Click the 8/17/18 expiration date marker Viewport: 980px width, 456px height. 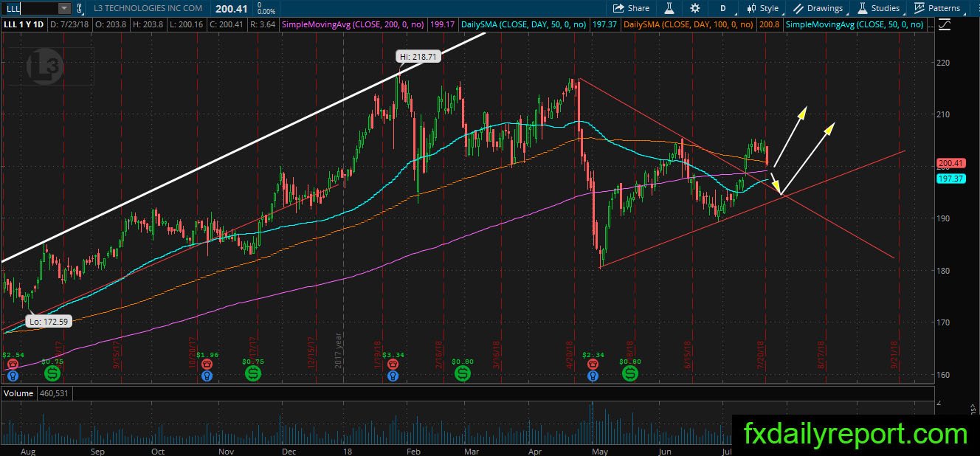point(820,356)
